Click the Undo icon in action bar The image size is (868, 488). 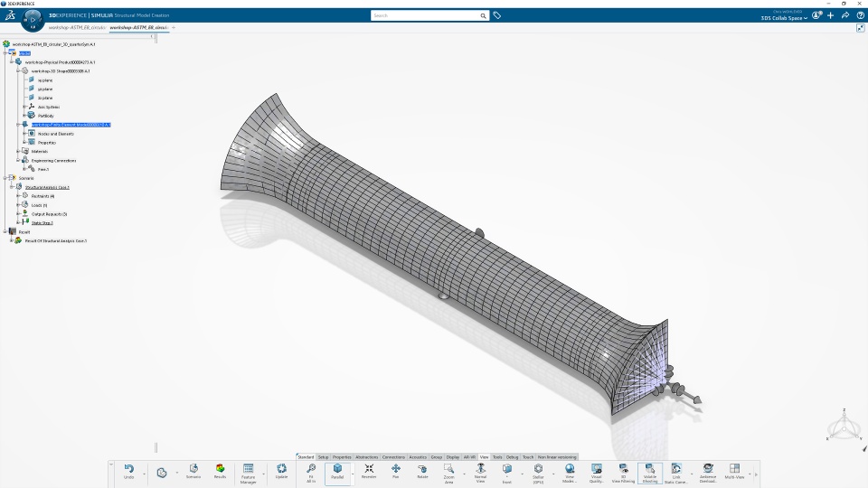click(129, 469)
